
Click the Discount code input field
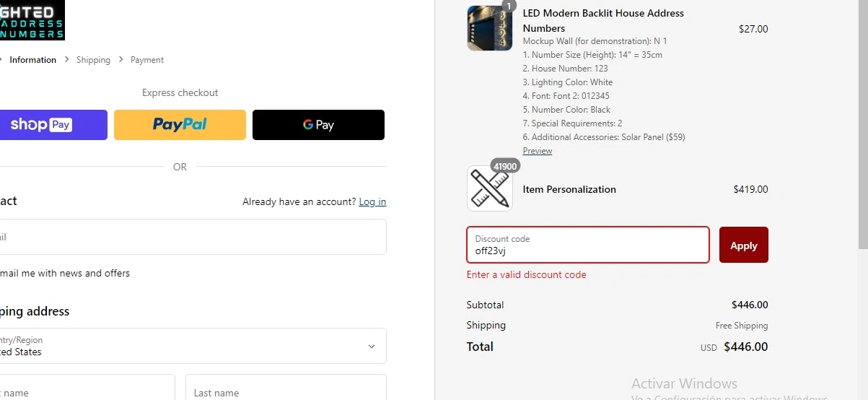click(588, 245)
